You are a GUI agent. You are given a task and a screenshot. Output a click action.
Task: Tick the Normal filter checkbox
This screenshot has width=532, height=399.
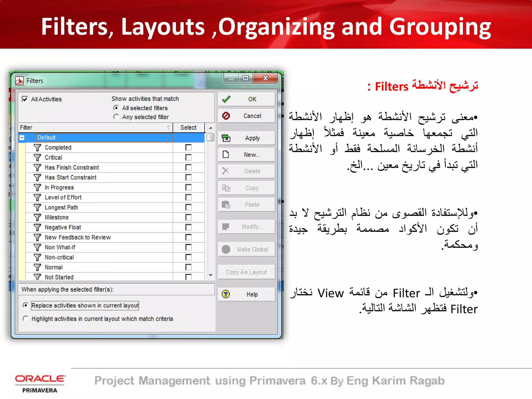pos(188,267)
